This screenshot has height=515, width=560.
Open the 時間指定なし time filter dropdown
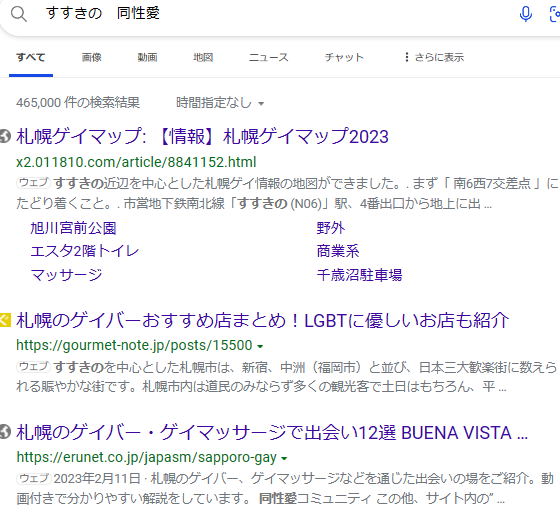[x=220, y=103]
